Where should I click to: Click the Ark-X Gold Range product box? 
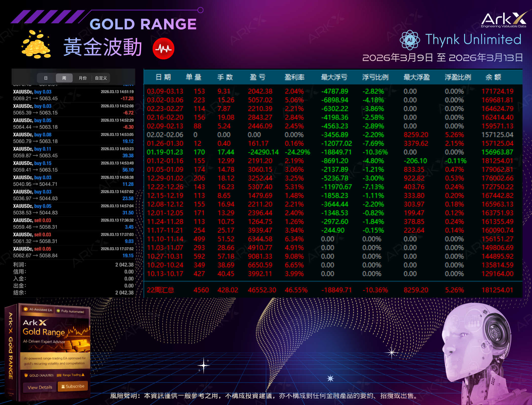coord(48,352)
